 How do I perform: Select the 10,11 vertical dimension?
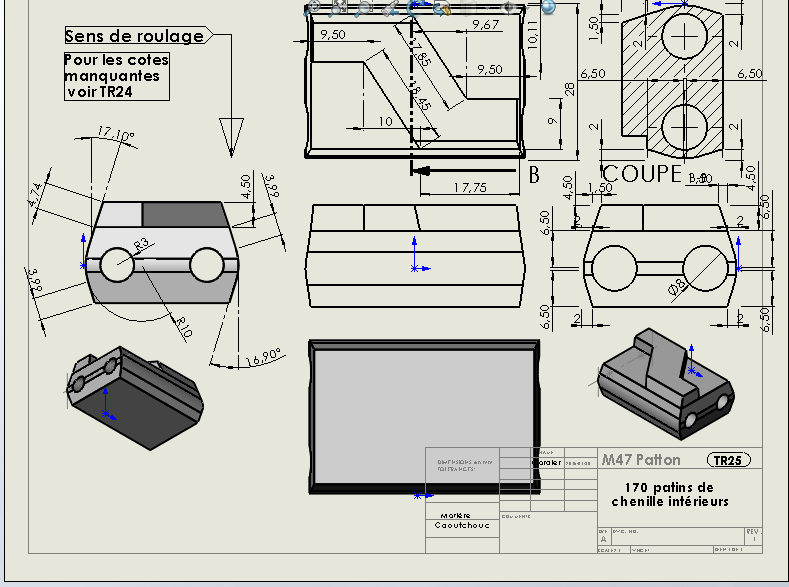533,34
